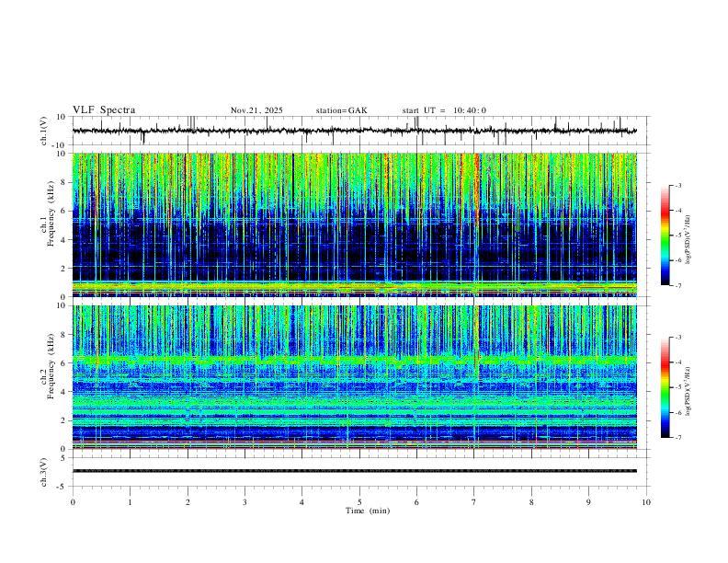Click the ch.2 "Frequency (kHz)" axis label
Viewport: 728px width, 563px height.
51,366
